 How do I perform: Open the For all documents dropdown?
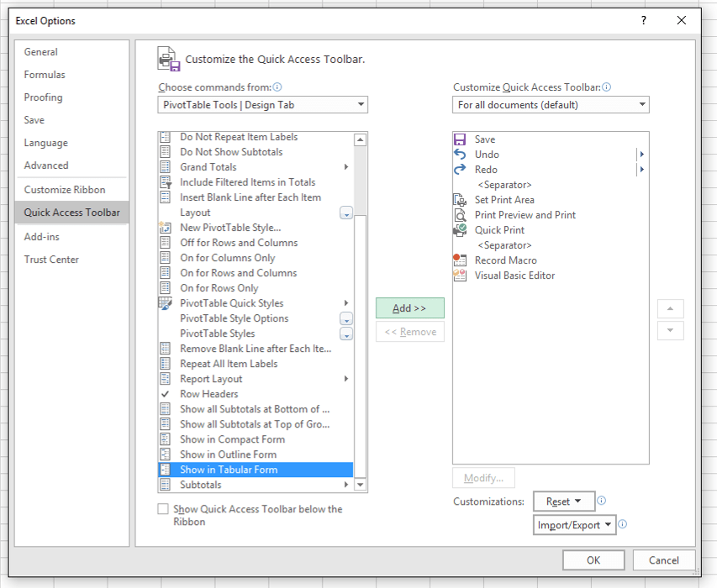551,104
